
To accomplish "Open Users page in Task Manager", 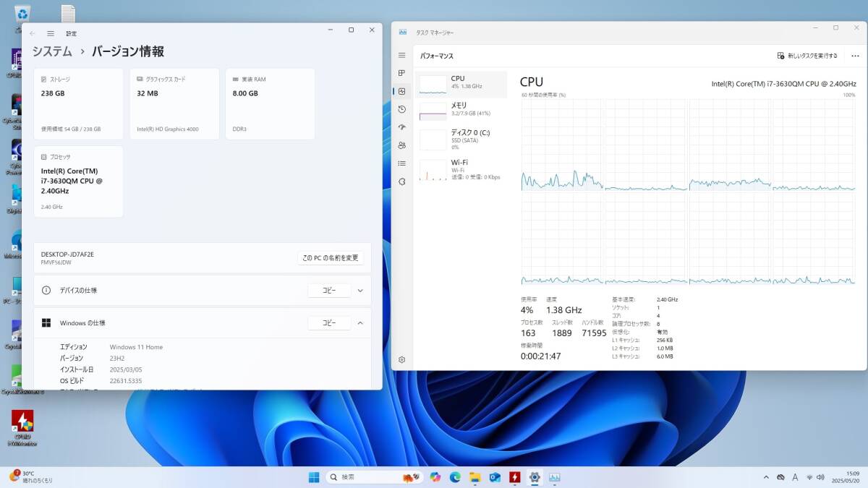I will pos(402,145).
